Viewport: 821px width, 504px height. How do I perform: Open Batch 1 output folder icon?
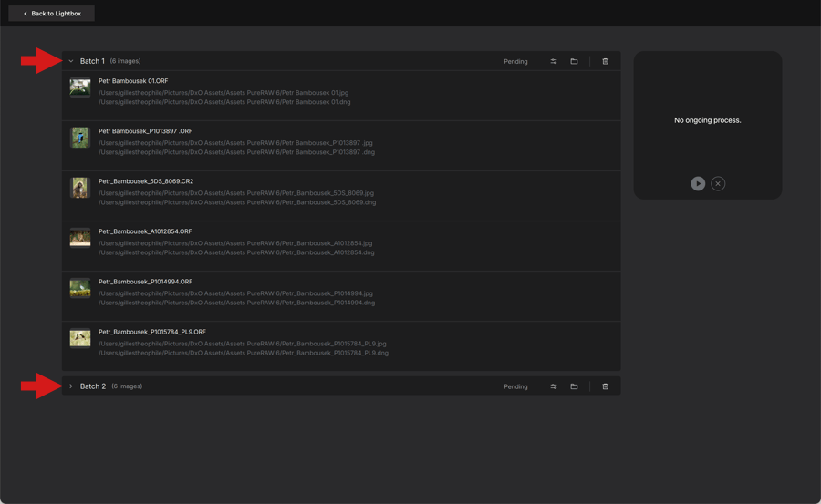(x=574, y=61)
